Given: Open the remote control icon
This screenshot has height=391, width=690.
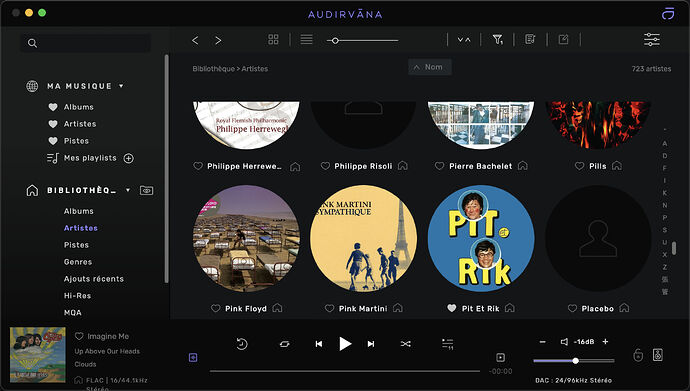Looking at the screenshot, I should (x=638, y=355).
